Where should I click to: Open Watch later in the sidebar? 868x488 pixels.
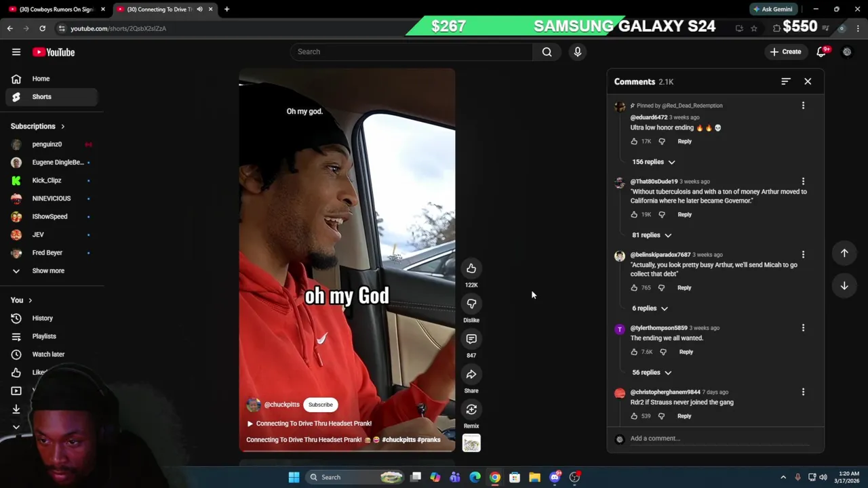click(52, 354)
